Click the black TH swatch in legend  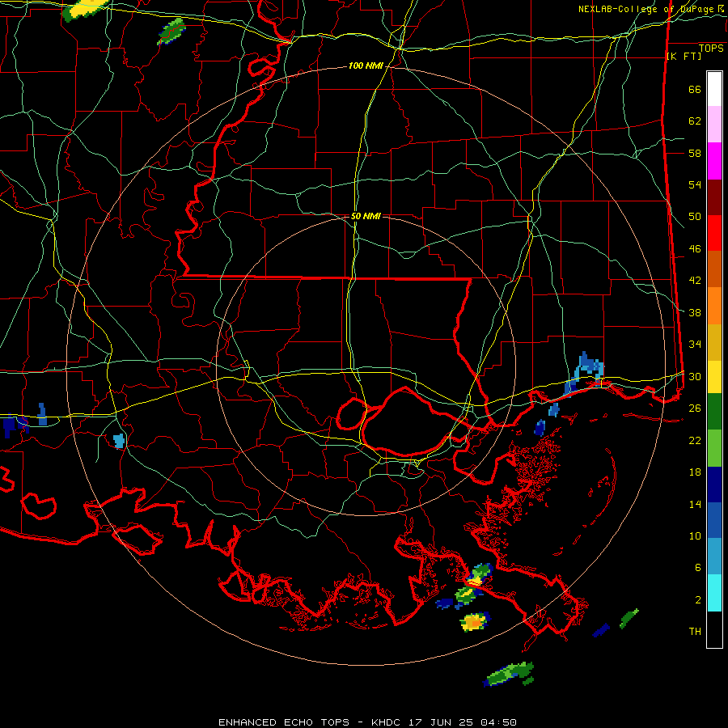tap(714, 629)
